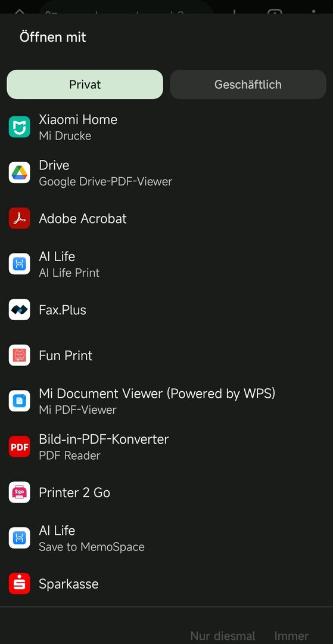Switch to the Privat tab
333x644 pixels.
coord(85,84)
